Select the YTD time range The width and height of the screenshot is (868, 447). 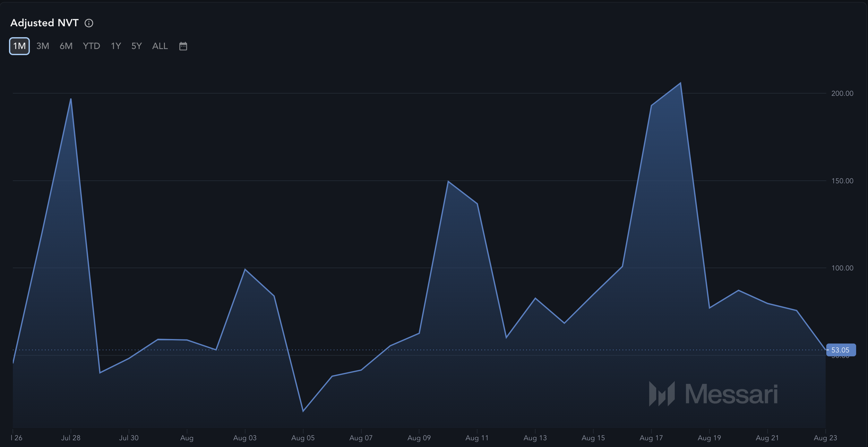coord(91,46)
